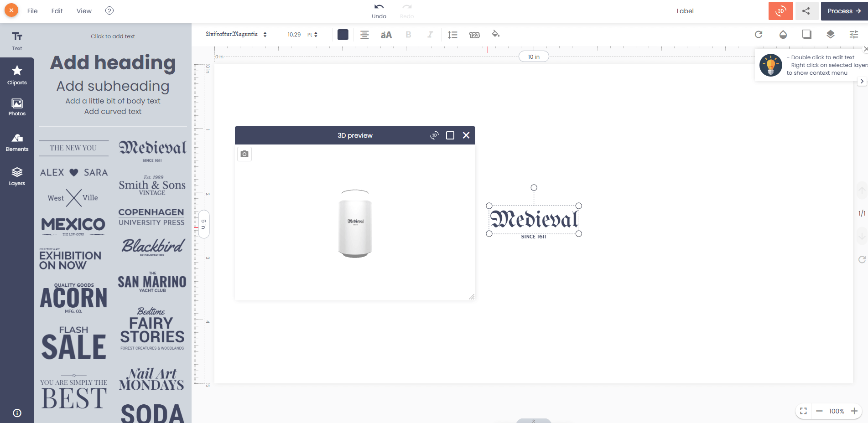
Task: Take a snapshot with camera icon
Action: 244,154
